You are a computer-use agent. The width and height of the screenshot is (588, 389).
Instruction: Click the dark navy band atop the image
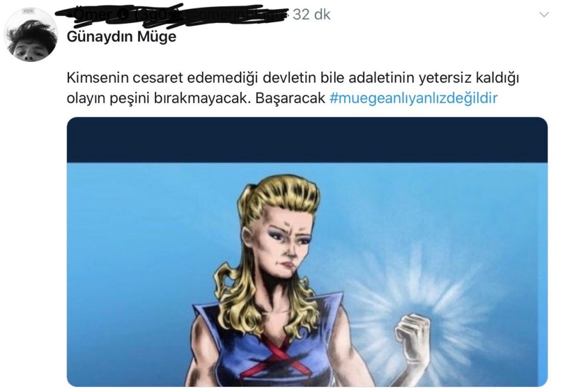tap(307, 140)
